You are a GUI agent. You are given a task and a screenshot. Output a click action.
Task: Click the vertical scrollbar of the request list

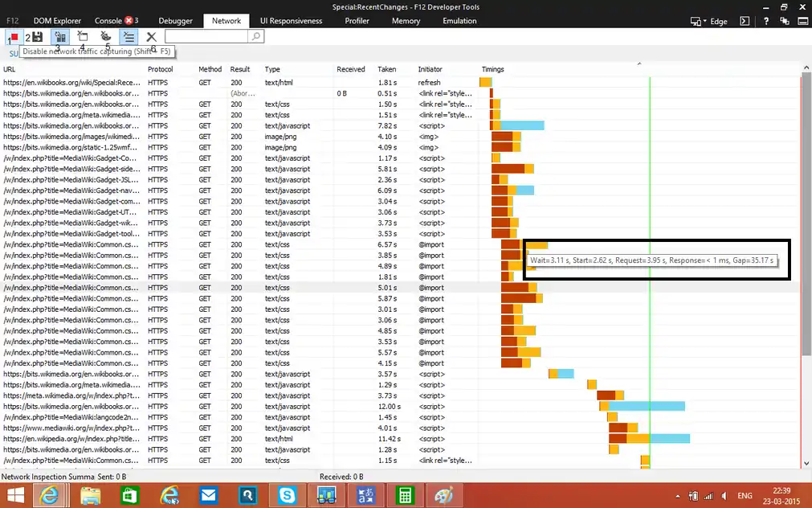(806, 241)
